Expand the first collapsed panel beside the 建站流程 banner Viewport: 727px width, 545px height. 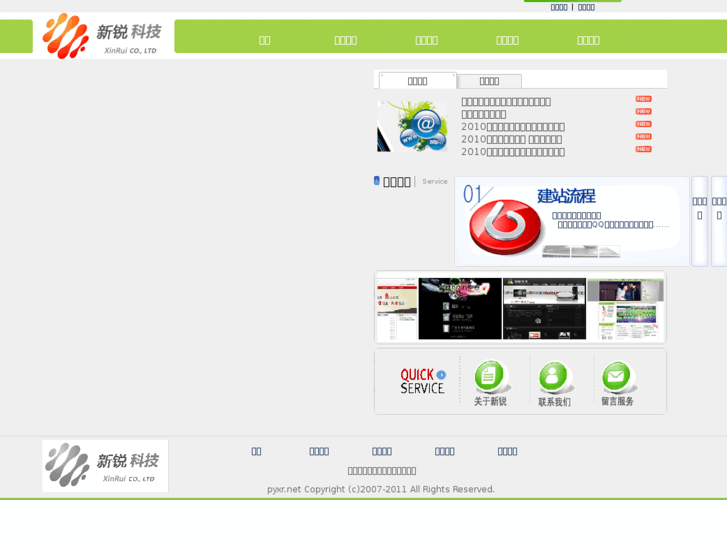(700, 221)
